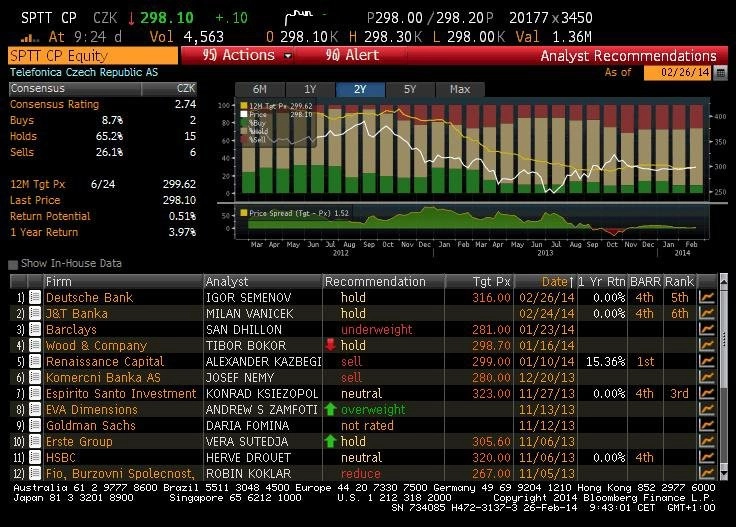
Task: Switch chart to 5Y range tab
Action: tap(410, 89)
